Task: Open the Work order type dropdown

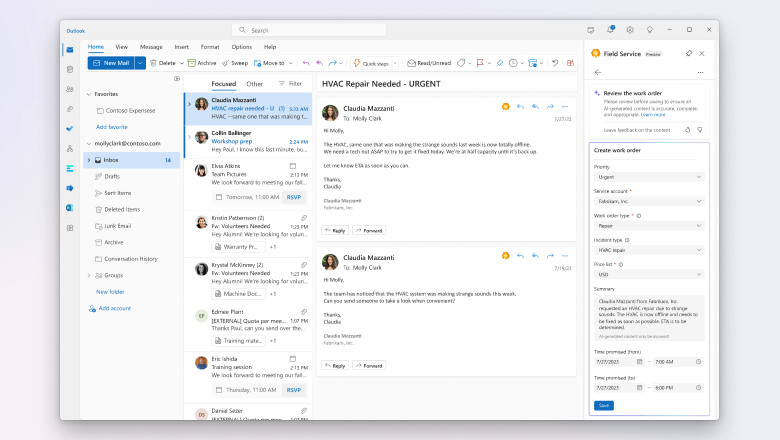Action: coord(649,226)
